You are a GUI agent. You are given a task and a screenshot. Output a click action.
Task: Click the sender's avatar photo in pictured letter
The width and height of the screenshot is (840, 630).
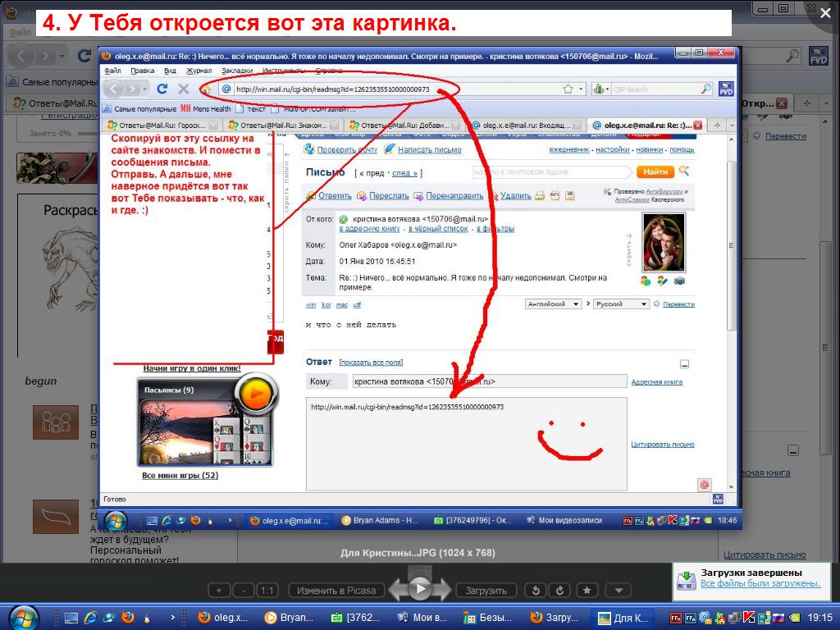pyautogui.click(x=664, y=243)
